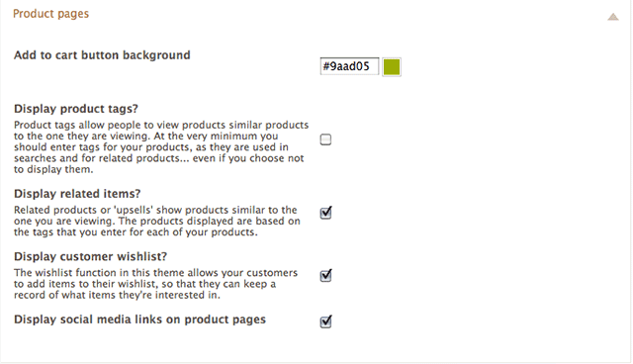Click the Add to cart button background label
Screen dimensions: 633x364
[102, 55]
